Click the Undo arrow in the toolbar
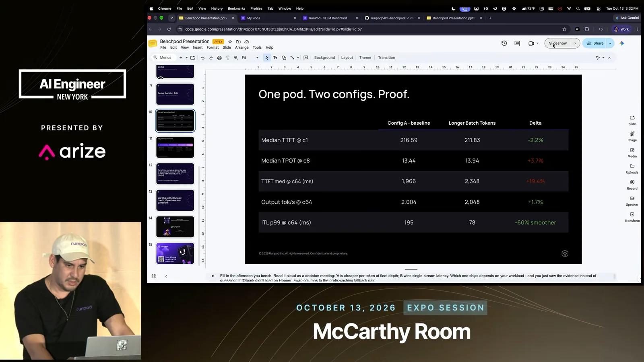Screen dimensions: 644x362 [x=202, y=58]
